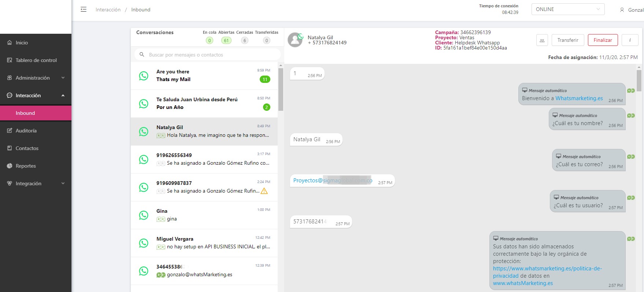Screen dimensions: 644x292
Task: Click the Finalizar button
Action: point(603,40)
